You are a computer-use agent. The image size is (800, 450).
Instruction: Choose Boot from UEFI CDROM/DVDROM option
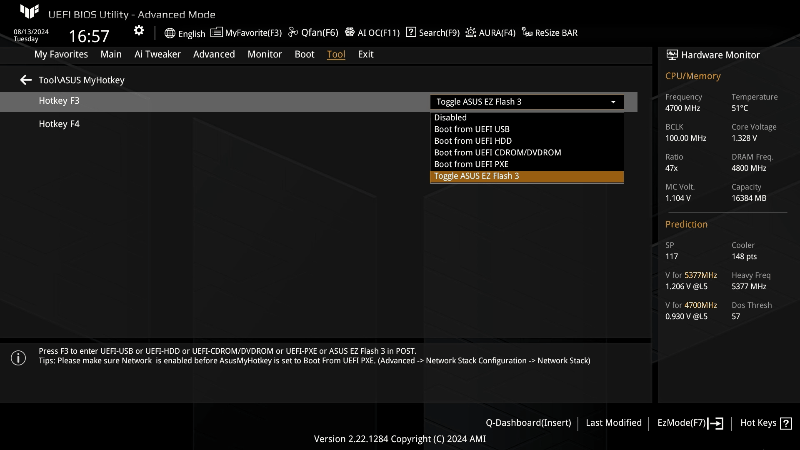[x=527, y=153]
